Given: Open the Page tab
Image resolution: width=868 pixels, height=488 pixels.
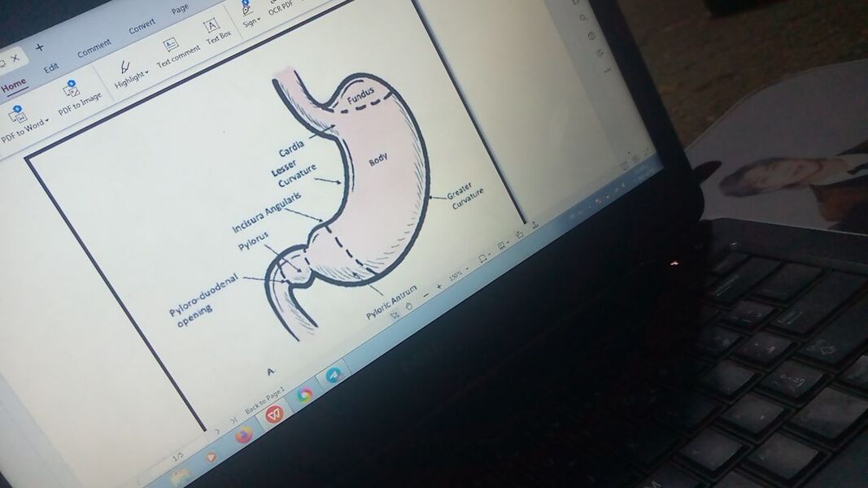Looking at the screenshot, I should pyautogui.click(x=180, y=10).
